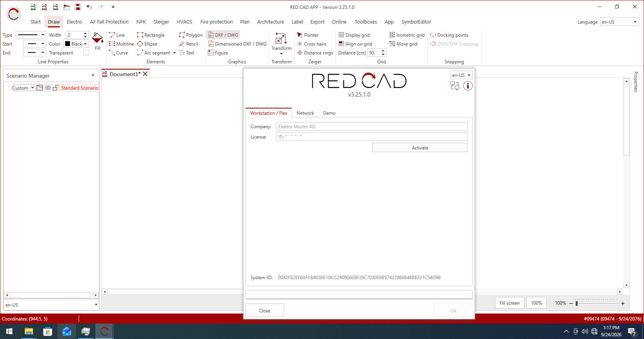The width and height of the screenshot is (644, 339).
Task: Click the network computers icon in license dialog
Action: (455, 86)
